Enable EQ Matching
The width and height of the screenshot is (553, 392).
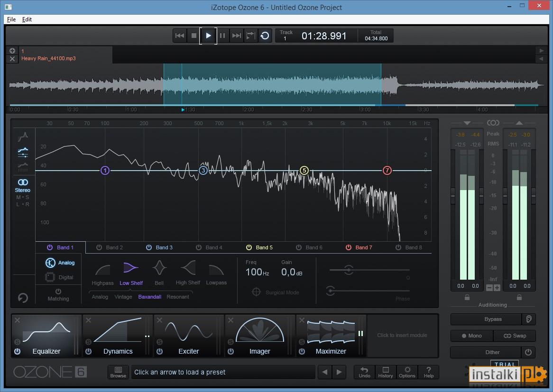pyautogui.click(x=58, y=295)
